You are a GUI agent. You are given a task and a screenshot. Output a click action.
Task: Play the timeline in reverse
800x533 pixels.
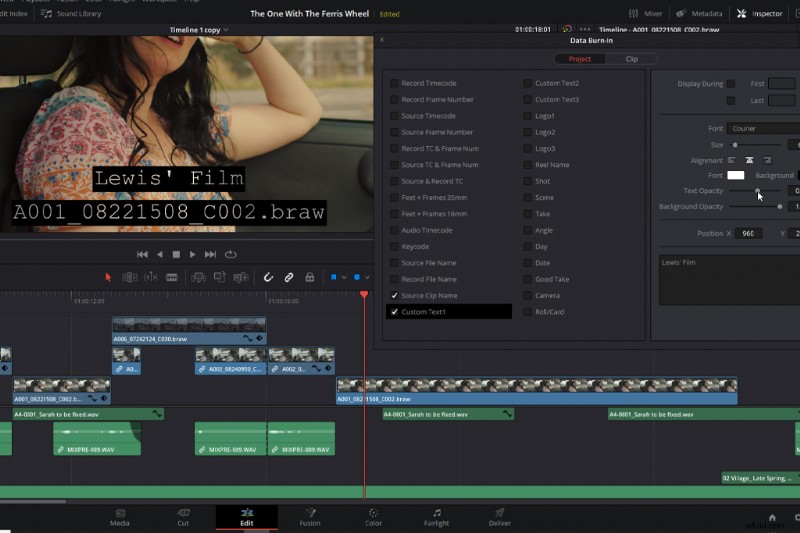tap(160, 254)
